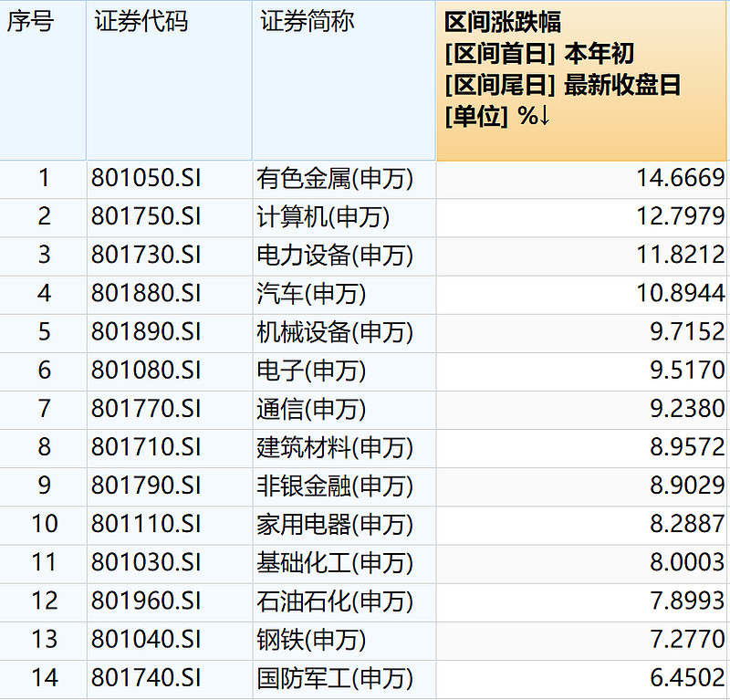Viewport: 730px width, 700px height.
Task: Select the value 9.5170
Action: [688, 371]
